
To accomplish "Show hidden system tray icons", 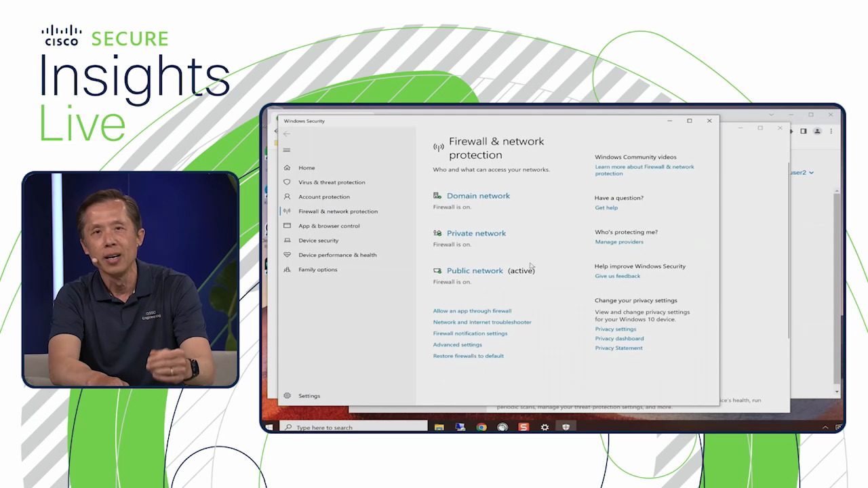I will (x=825, y=428).
